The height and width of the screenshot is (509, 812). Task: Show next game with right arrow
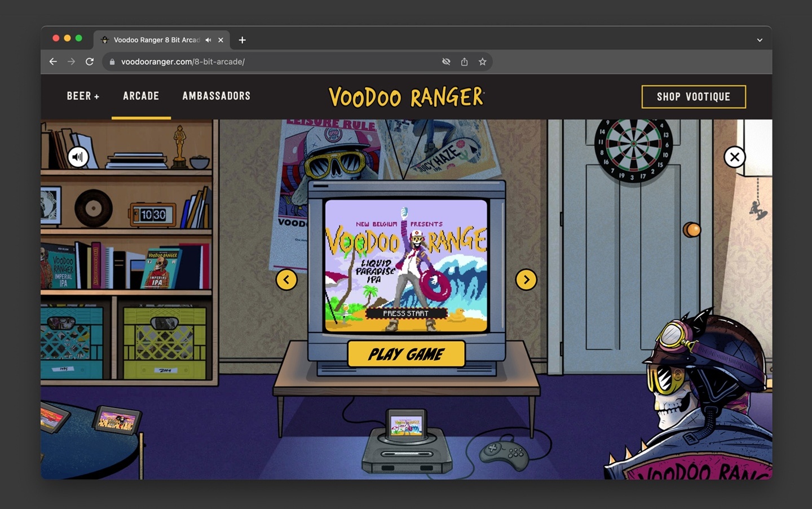pyautogui.click(x=526, y=280)
